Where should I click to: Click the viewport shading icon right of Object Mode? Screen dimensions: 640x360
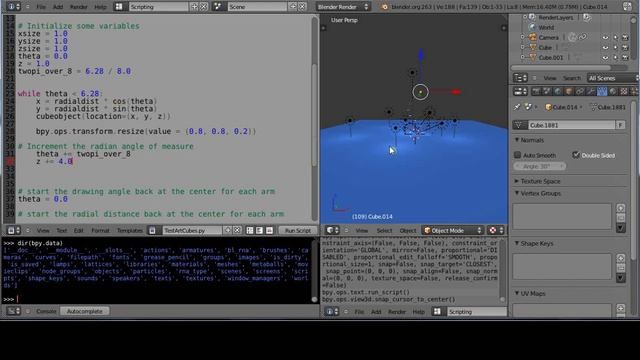496,230
